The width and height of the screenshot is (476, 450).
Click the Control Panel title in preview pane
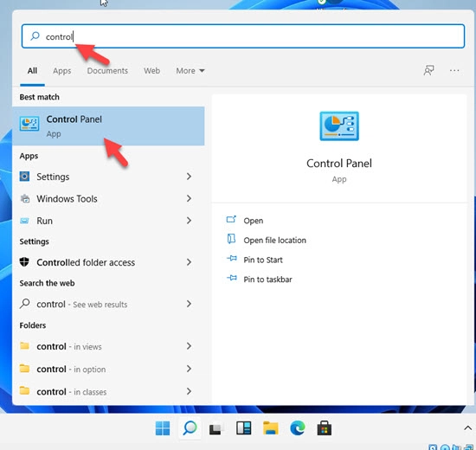339,164
